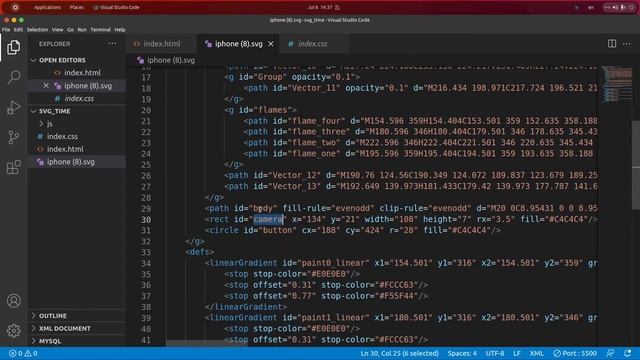
Task: Click the Port : 5500 live server status
Action: (575, 353)
